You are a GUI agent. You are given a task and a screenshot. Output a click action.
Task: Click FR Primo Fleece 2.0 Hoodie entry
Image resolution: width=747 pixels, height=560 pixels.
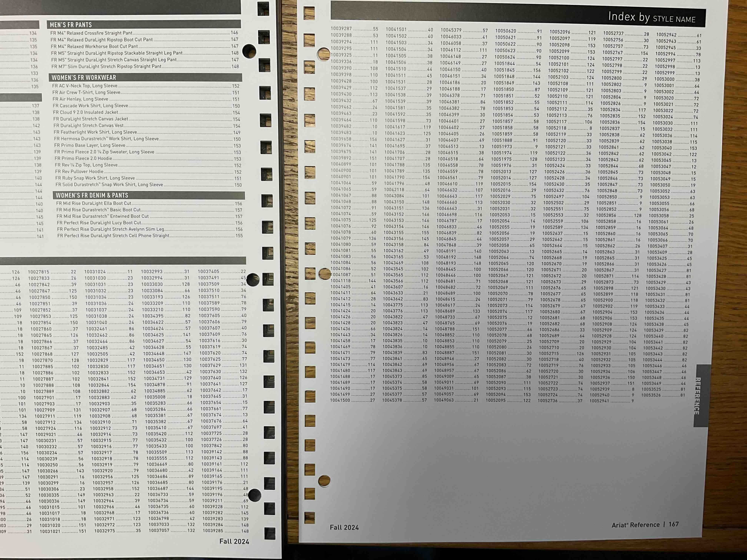click(x=83, y=159)
